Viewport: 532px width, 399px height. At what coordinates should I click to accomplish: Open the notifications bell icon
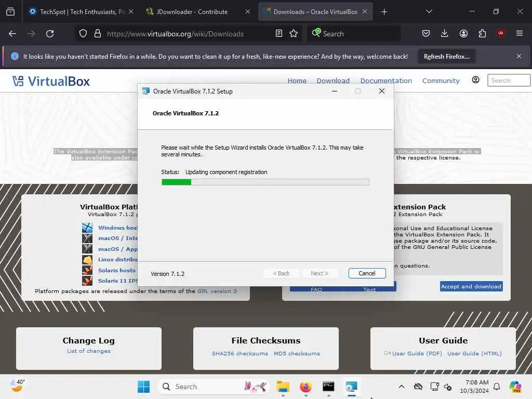pos(497,387)
